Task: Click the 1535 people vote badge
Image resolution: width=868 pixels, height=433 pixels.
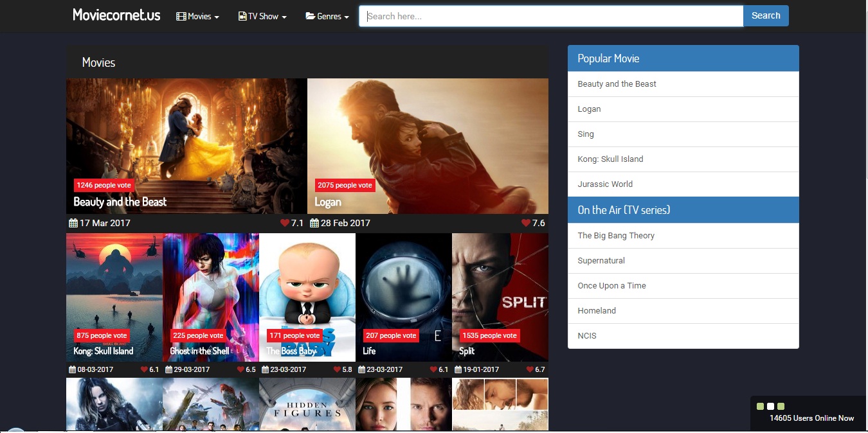Action: coord(489,335)
